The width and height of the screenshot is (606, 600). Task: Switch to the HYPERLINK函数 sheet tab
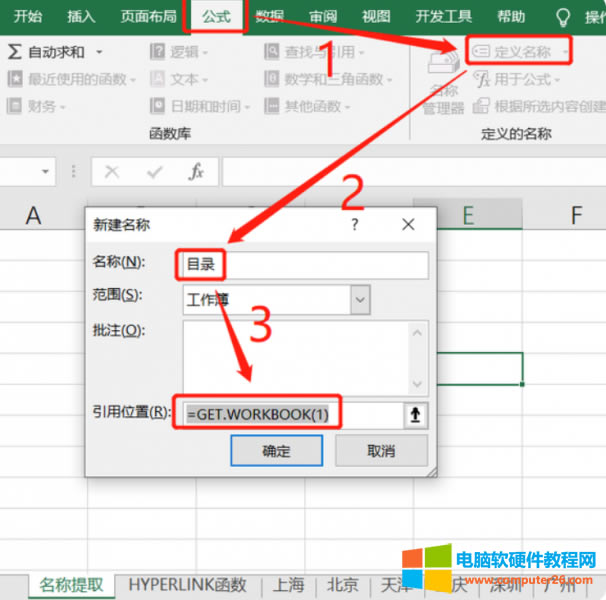[187, 585]
